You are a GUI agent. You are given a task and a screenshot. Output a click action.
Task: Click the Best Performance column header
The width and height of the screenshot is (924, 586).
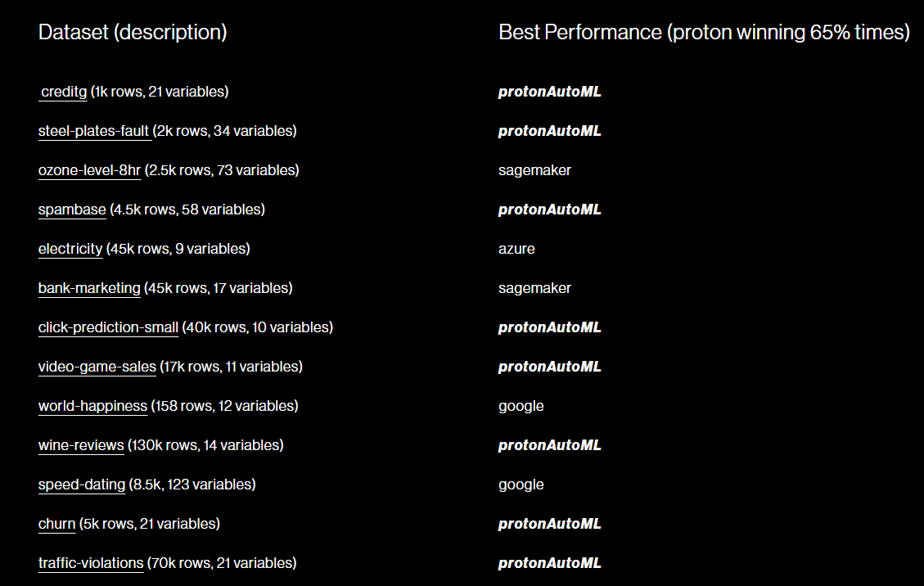click(704, 33)
